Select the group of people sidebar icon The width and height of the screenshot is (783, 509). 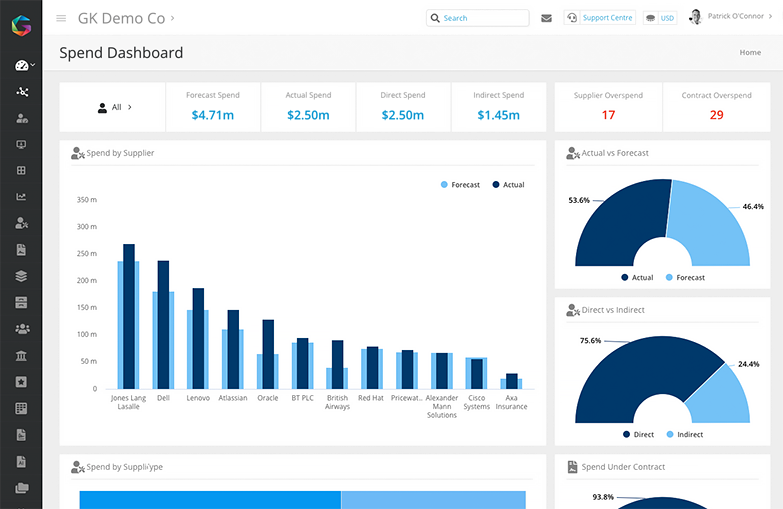coord(22,328)
